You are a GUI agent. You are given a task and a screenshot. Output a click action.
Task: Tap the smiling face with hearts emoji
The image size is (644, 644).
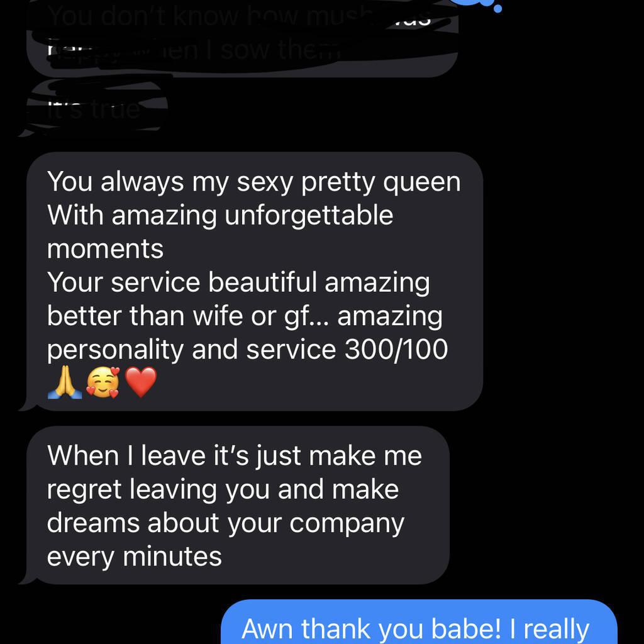pyautogui.click(x=103, y=383)
